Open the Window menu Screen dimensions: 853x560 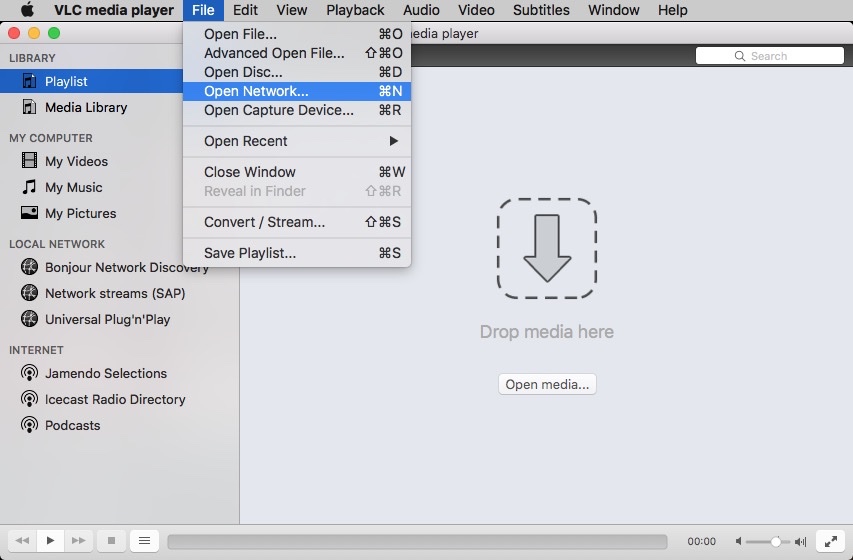(614, 10)
